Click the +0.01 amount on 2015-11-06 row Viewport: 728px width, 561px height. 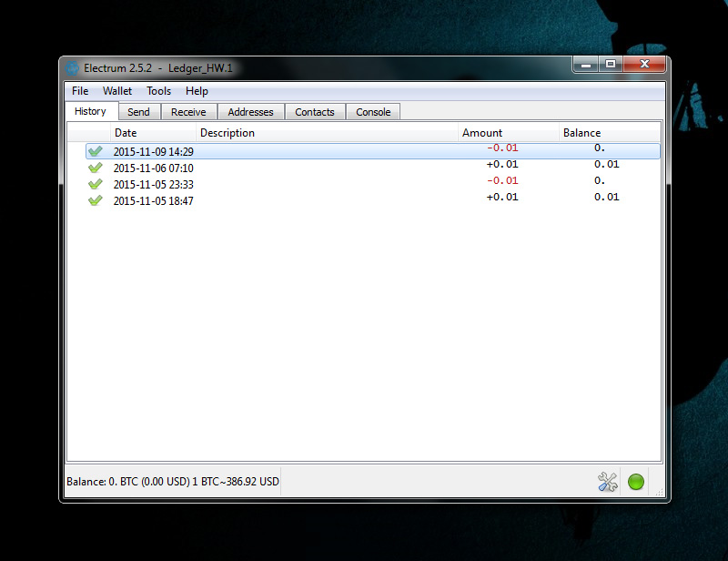tap(502, 164)
